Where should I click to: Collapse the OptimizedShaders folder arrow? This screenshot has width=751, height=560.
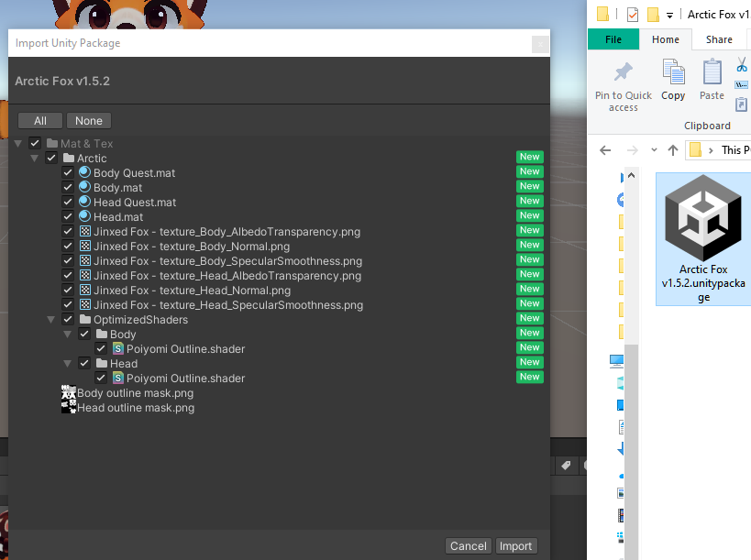[x=51, y=320]
